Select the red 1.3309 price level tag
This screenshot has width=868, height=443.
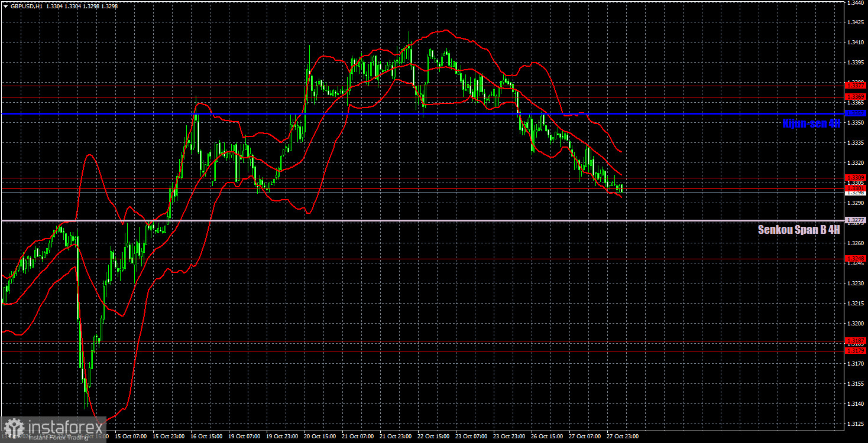pyautogui.click(x=856, y=177)
